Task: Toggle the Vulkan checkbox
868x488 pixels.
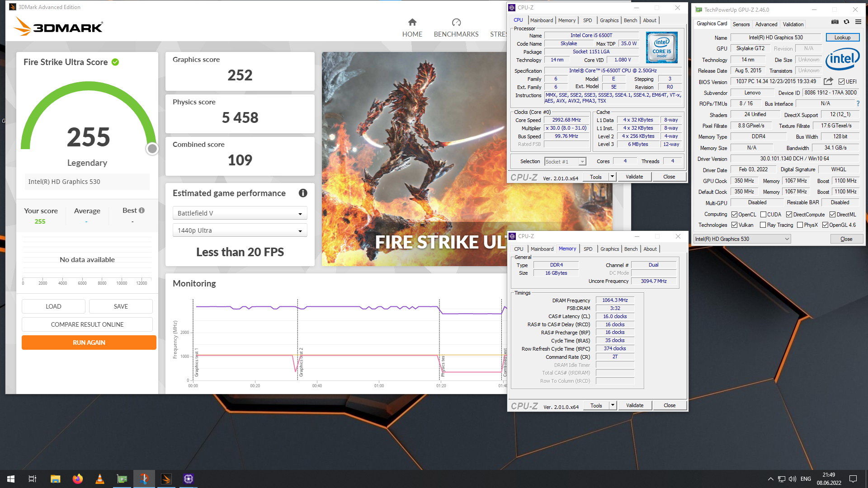Action: (734, 225)
